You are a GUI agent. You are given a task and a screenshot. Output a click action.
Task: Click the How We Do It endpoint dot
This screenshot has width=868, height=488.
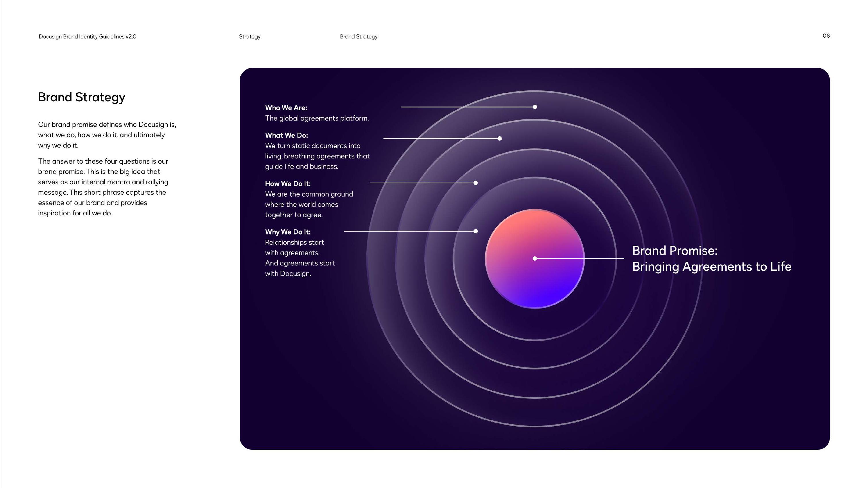[475, 183]
